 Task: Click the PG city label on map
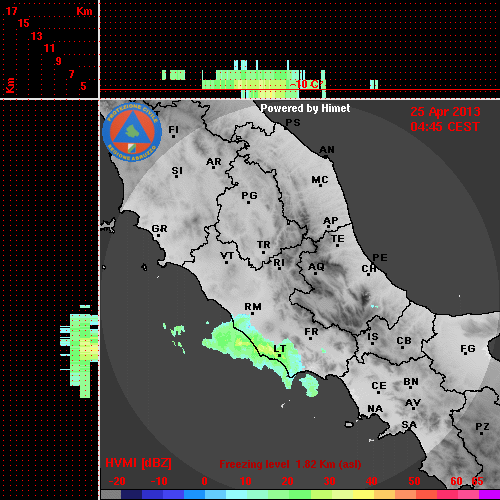point(249,195)
